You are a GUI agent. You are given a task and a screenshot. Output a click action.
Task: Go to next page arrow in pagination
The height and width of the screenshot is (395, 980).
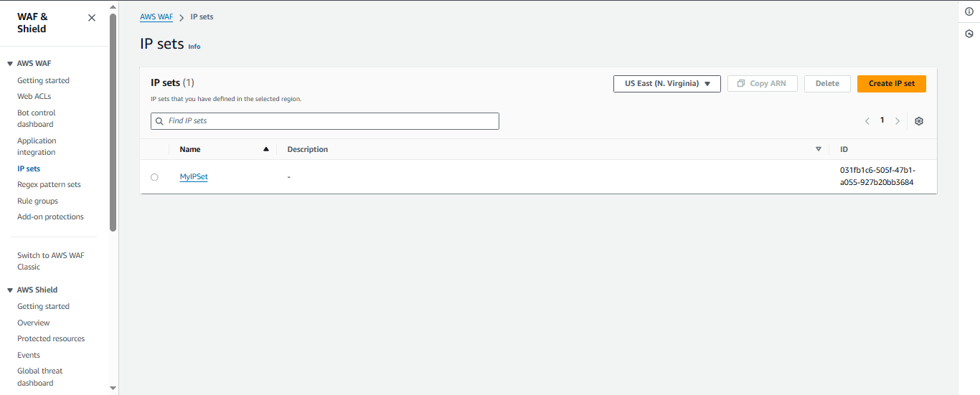click(897, 121)
